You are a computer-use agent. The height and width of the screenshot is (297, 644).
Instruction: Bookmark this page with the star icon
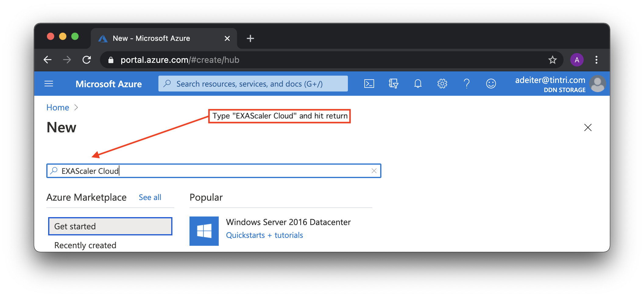(552, 60)
